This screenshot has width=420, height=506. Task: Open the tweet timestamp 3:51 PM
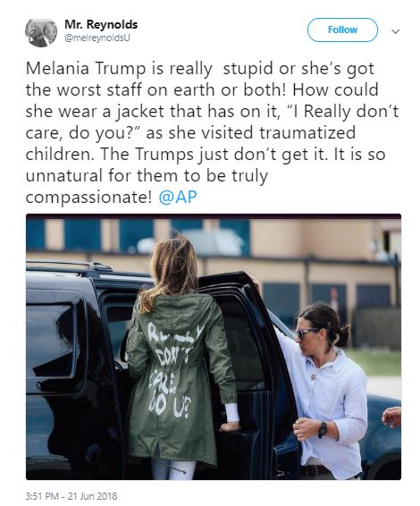point(42,495)
